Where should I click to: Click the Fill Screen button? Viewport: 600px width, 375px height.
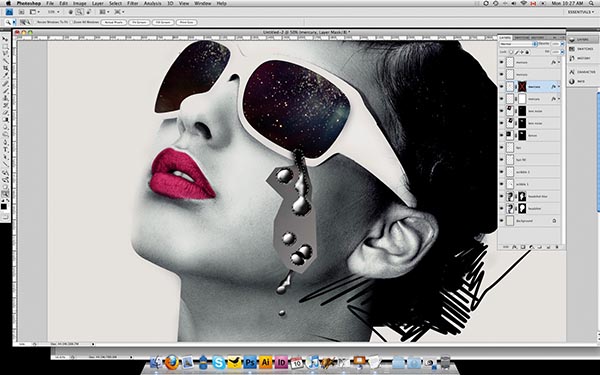click(163, 22)
